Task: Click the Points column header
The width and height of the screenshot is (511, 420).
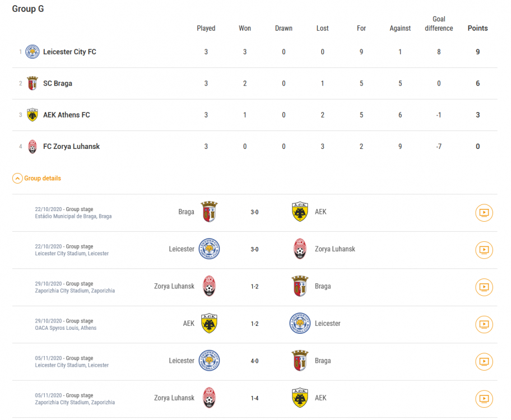Action: tap(478, 29)
